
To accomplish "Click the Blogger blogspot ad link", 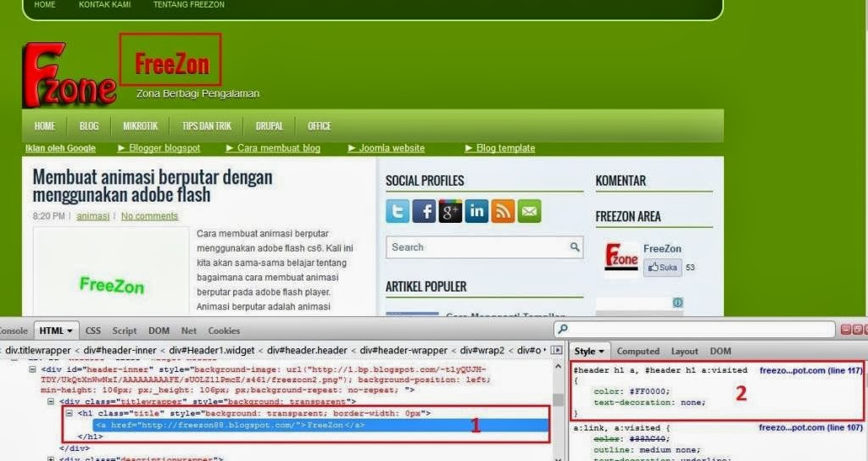I will coord(159,147).
